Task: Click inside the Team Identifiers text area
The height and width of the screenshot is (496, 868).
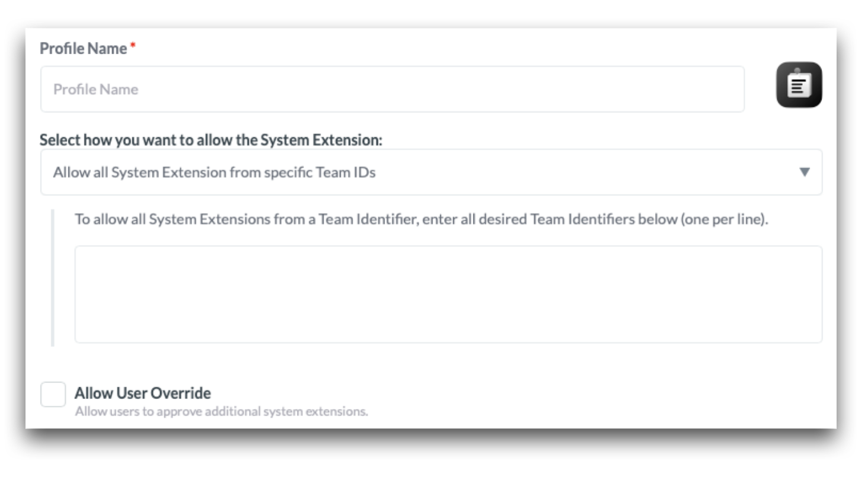Action: (448, 294)
